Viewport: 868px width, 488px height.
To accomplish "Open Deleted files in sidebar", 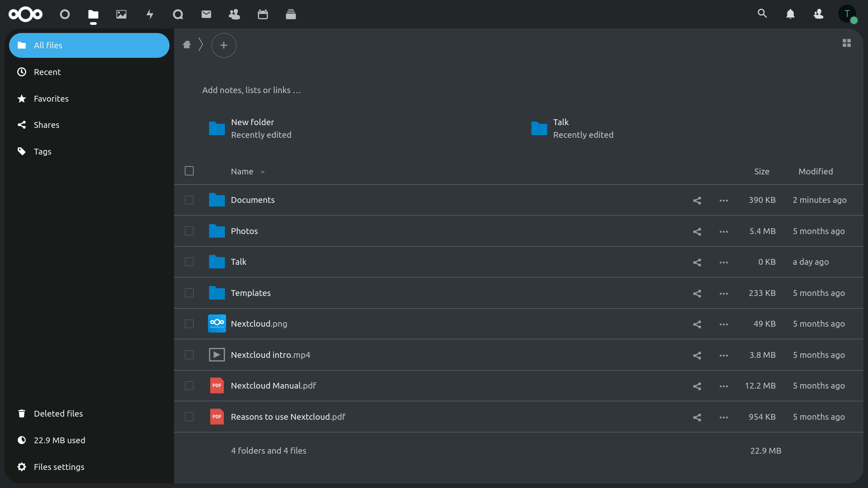I will 89,413.
